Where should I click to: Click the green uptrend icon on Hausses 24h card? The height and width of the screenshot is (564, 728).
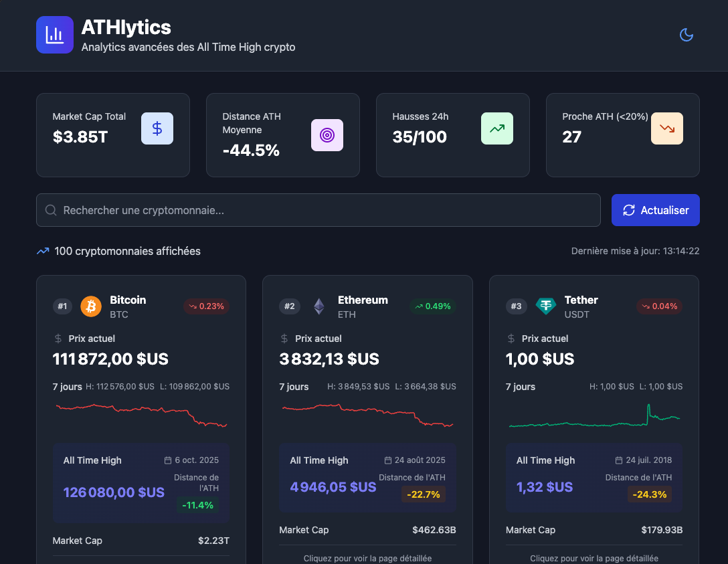[x=496, y=128]
